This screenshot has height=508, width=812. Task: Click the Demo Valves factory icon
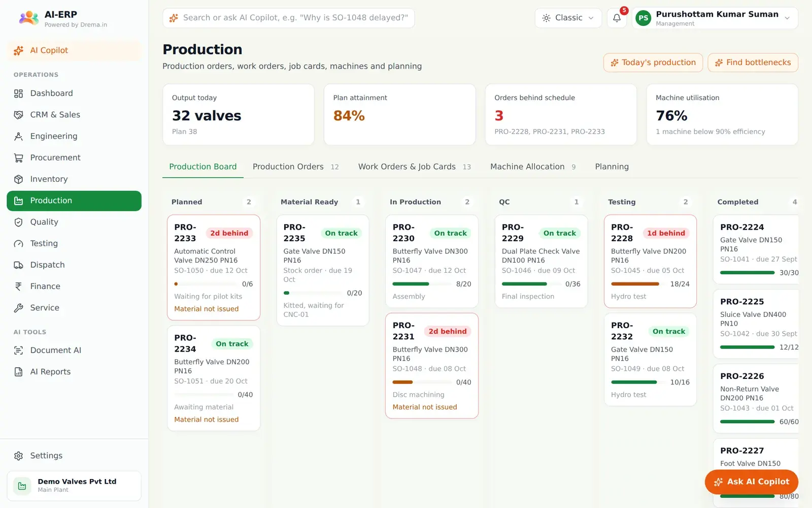tap(22, 486)
